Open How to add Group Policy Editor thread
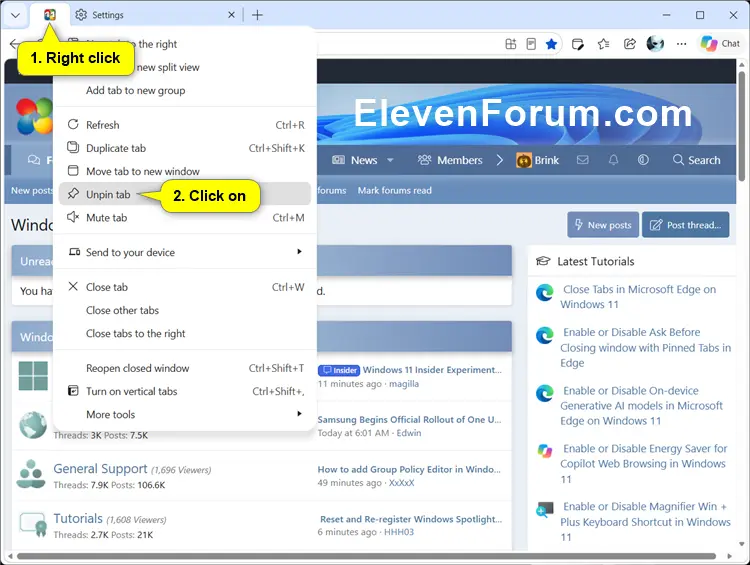This screenshot has height=565, width=750. [409, 469]
